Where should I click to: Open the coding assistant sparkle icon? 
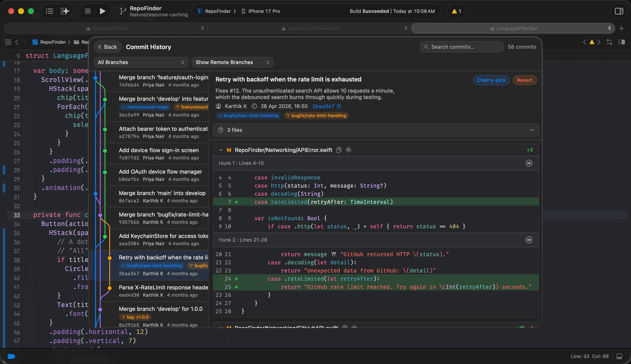pos(65,11)
